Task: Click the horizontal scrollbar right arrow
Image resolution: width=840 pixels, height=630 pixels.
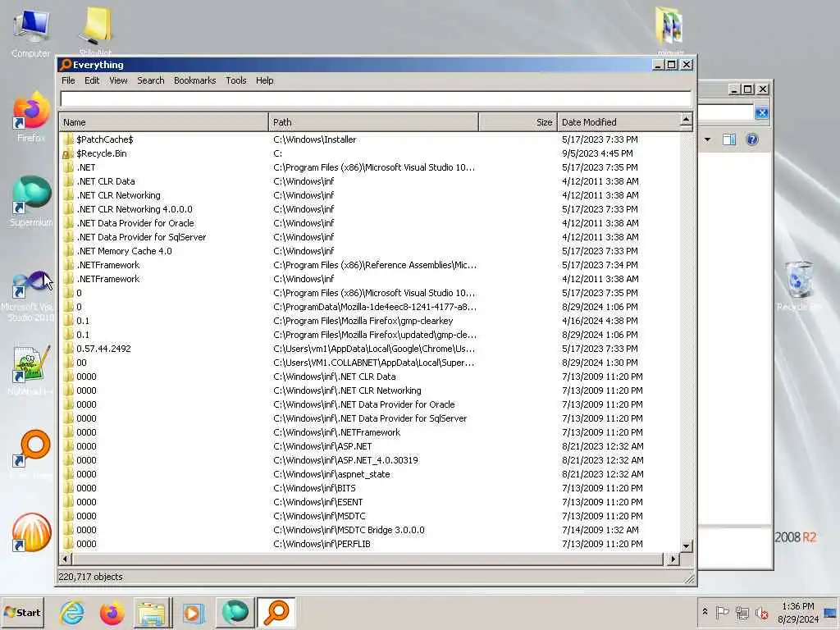Action: click(x=673, y=559)
